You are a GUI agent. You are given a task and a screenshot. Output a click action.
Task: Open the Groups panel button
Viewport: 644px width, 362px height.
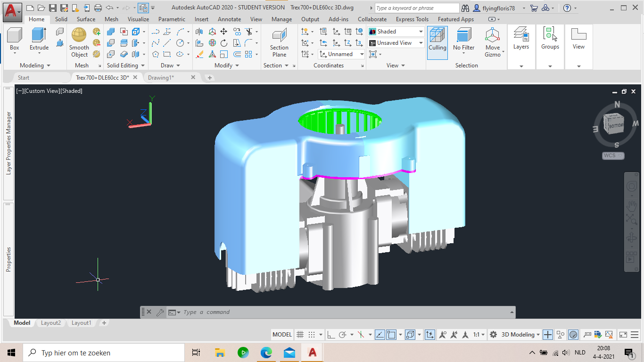click(550, 39)
